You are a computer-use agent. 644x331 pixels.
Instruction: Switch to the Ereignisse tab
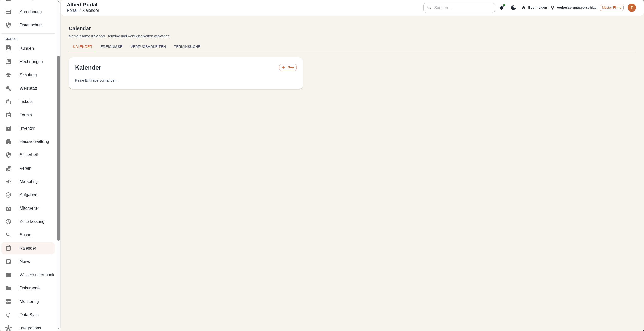[x=111, y=47]
